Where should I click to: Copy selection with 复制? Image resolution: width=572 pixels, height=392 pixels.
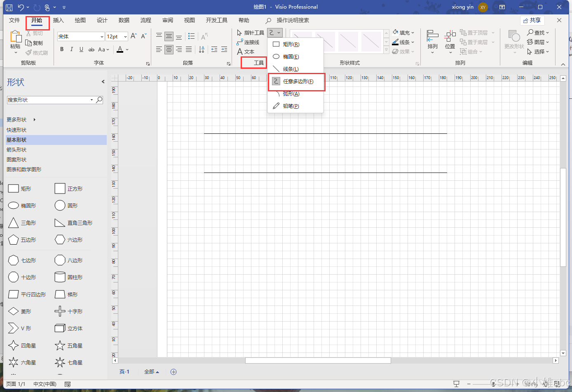pyautogui.click(x=34, y=43)
